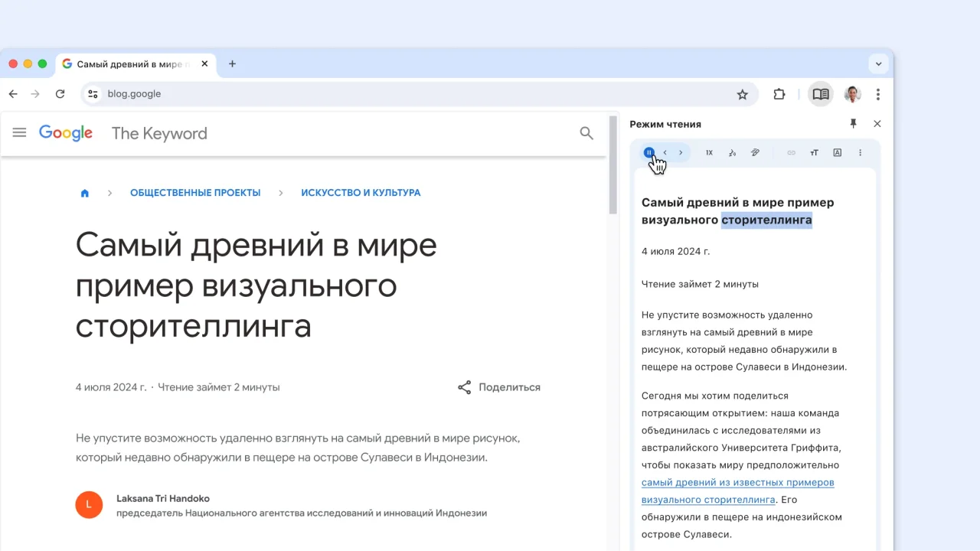This screenshot has height=551, width=980.
Task: Open the font style settings
Action: tap(837, 152)
